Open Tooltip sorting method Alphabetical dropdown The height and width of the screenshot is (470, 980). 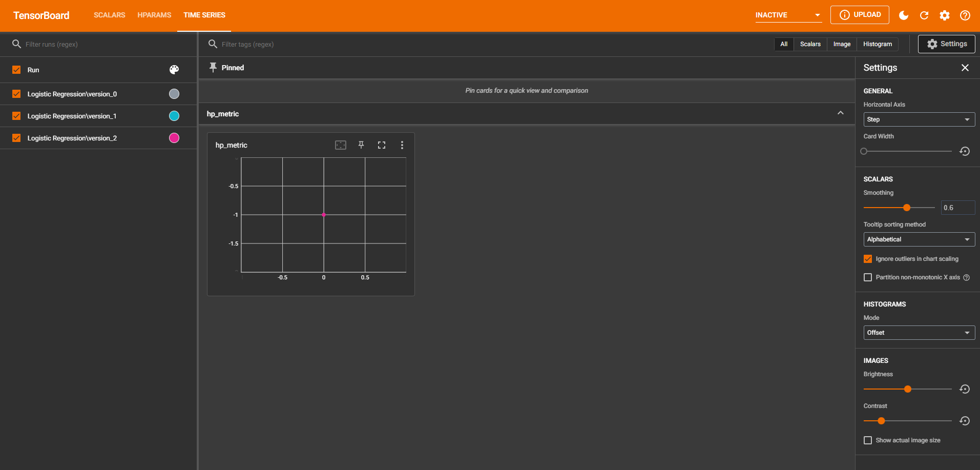pos(919,239)
